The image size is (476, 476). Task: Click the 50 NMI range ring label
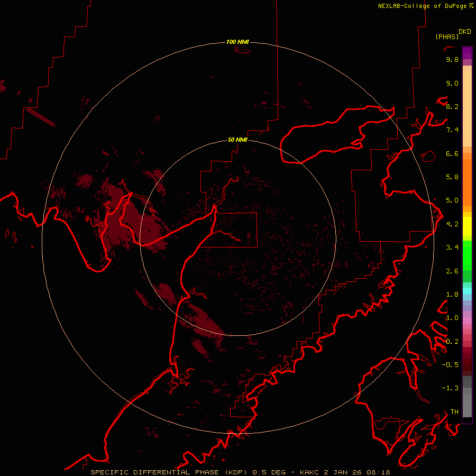tap(237, 140)
